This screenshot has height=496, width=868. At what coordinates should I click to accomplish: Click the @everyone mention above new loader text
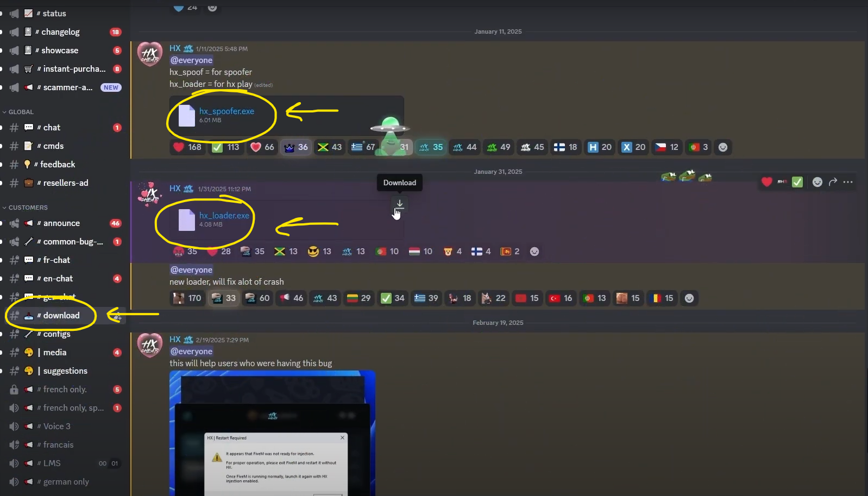[191, 270]
